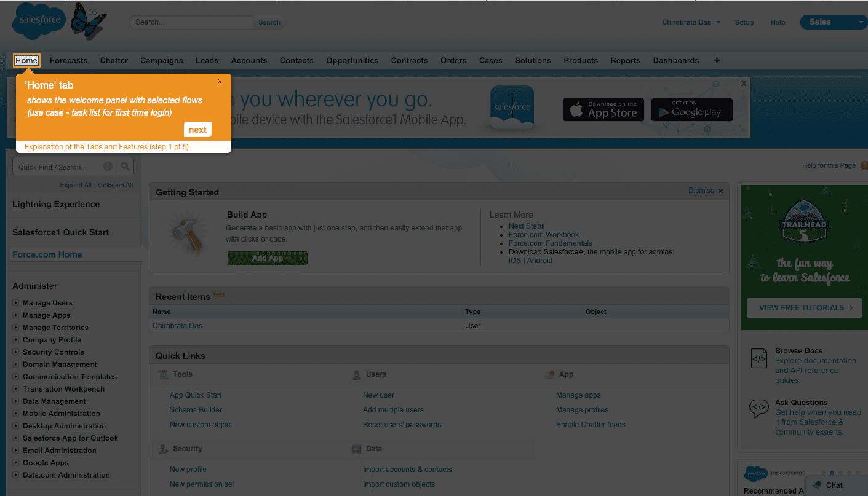Click next in the tour tooltip

[197, 130]
